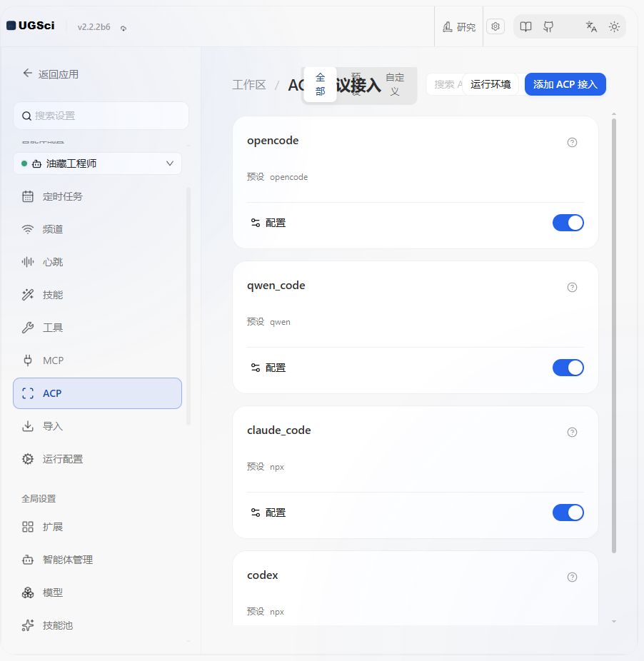Switch language with the translate icon

[x=591, y=27]
